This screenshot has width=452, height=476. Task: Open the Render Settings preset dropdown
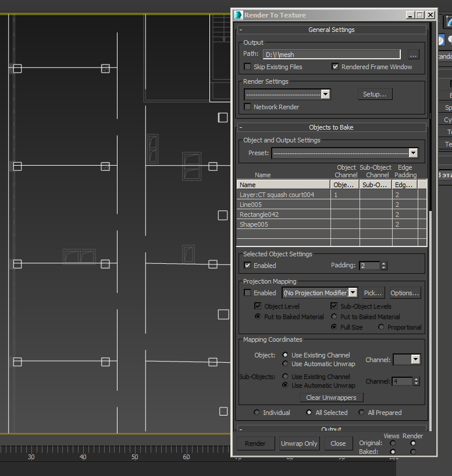325,94
